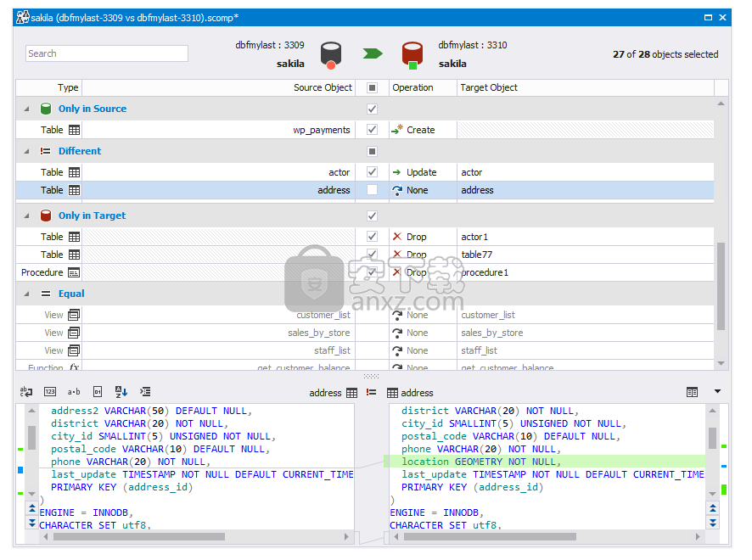Screen dimensions: 752x560
Task: Select the Only in Source group label
Action: point(93,109)
